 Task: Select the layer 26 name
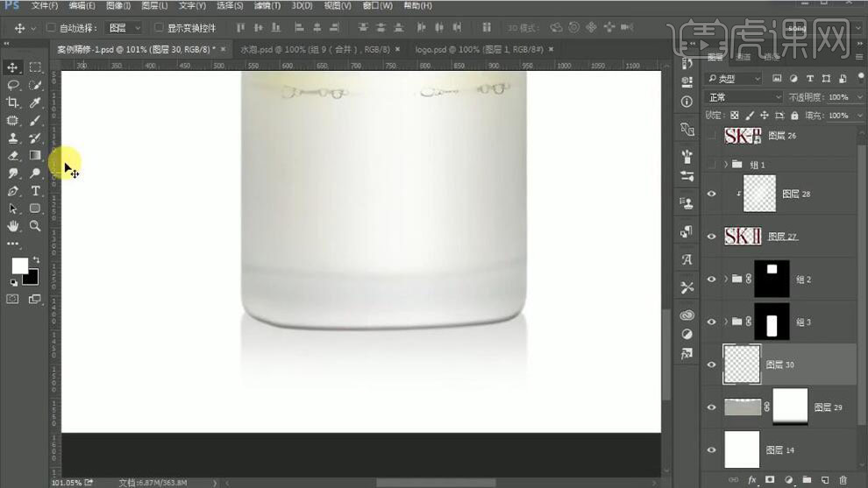point(782,136)
